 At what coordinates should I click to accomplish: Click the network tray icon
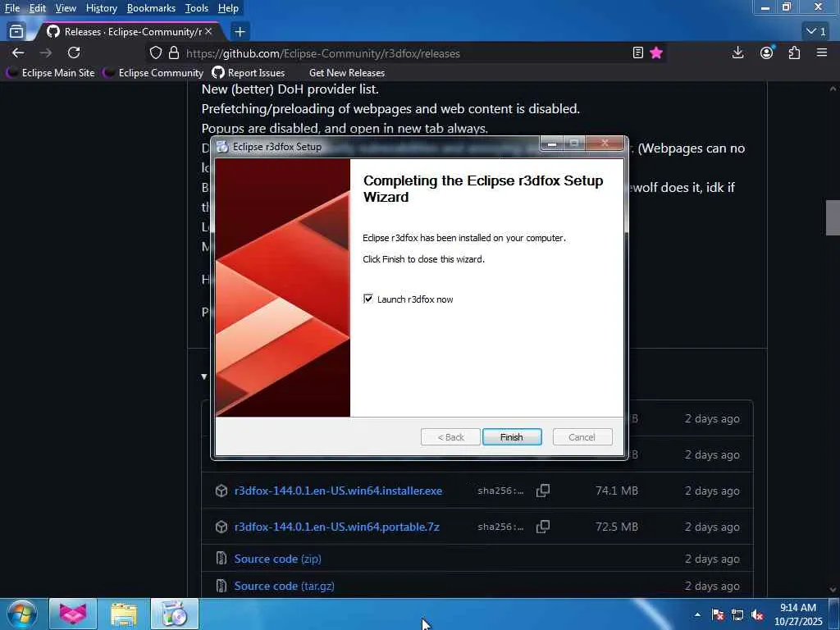point(737,615)
